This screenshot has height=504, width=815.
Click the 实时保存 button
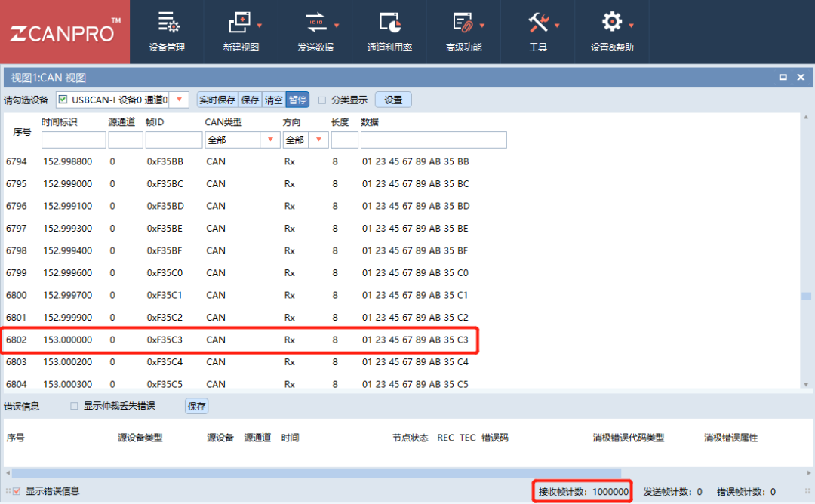[x=217, y=100]
